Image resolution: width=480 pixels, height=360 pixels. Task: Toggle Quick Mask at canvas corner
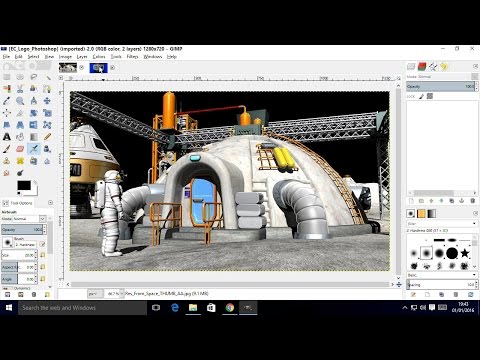[61, 285]
